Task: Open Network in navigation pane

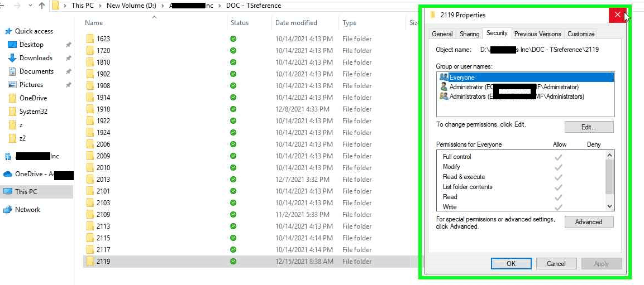Action: click(27, 210)
